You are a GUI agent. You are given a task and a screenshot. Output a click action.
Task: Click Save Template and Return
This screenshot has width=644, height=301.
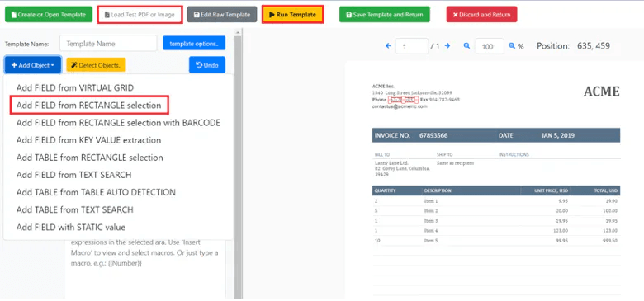pos(385,14)
